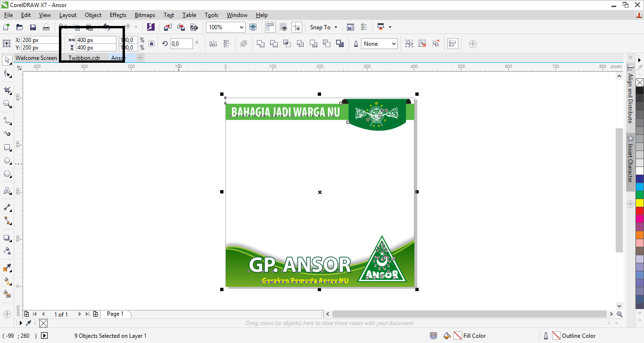Click the Print icon
The height and width of the screenshot is (343, 644).
[46, 27]
